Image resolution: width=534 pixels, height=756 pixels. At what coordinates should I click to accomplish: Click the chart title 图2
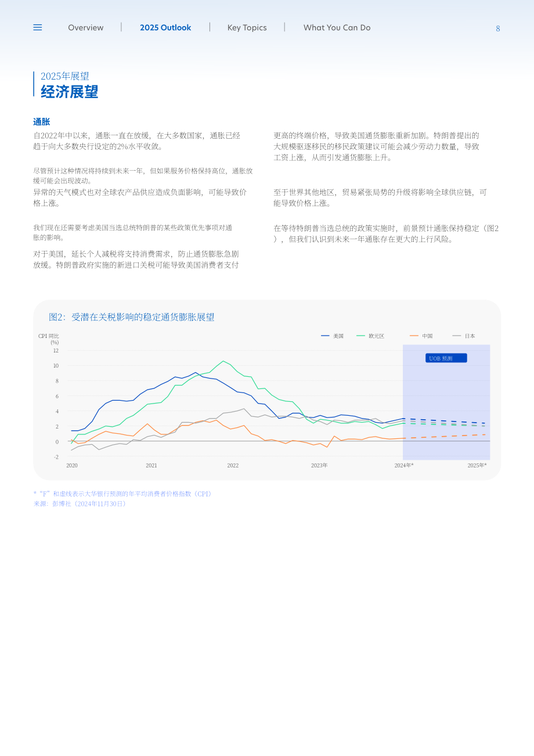pos(132,317)
